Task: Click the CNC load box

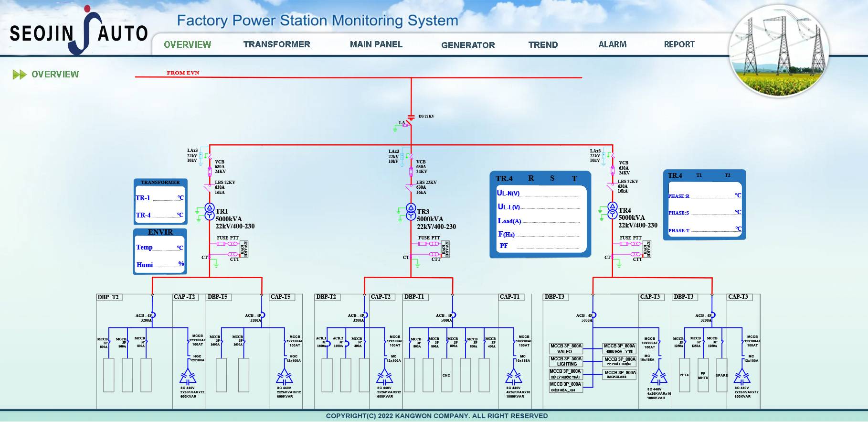Action: 446,375
